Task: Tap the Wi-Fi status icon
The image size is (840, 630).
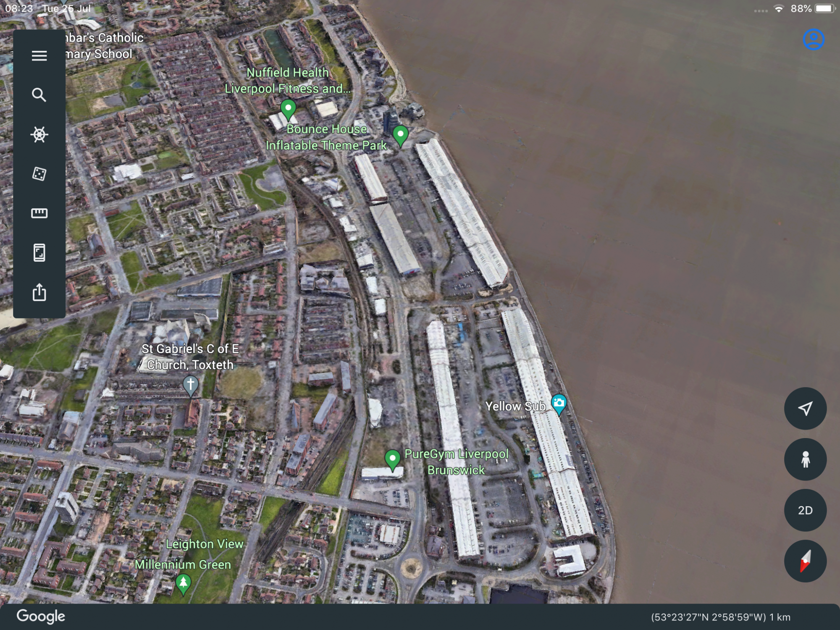Action: tap(779, 8)
